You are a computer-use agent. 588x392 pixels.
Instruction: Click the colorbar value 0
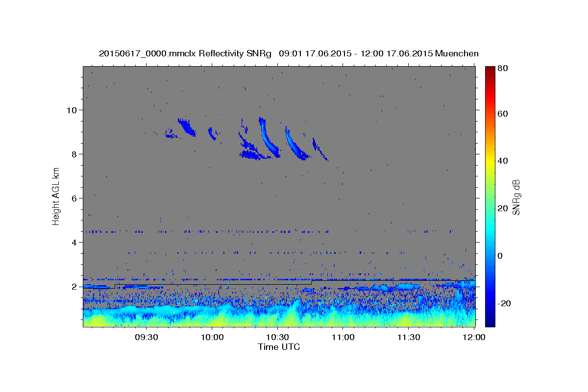(500, 256)
